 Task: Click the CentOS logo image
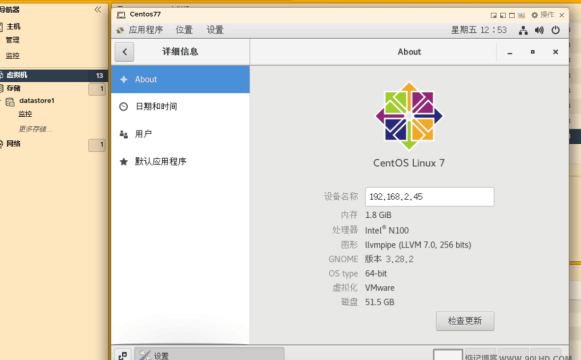[409, 116]
